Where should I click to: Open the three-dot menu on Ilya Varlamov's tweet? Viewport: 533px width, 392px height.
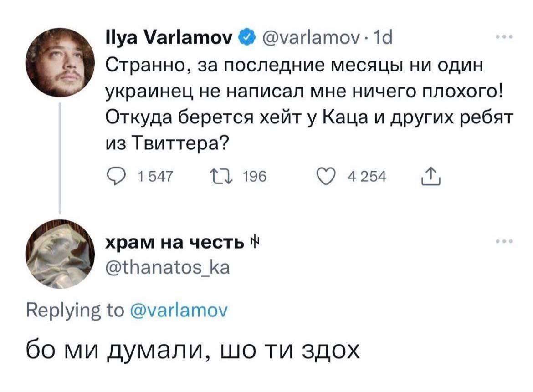point(504,37)
